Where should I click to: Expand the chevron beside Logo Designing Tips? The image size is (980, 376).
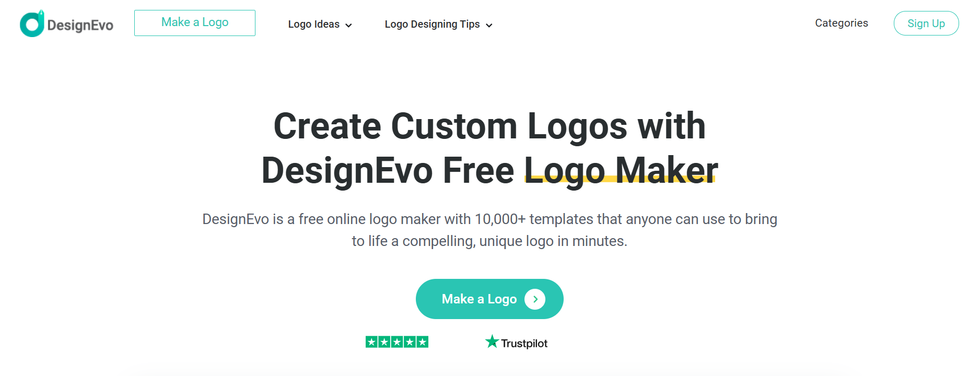click(489, 25)
